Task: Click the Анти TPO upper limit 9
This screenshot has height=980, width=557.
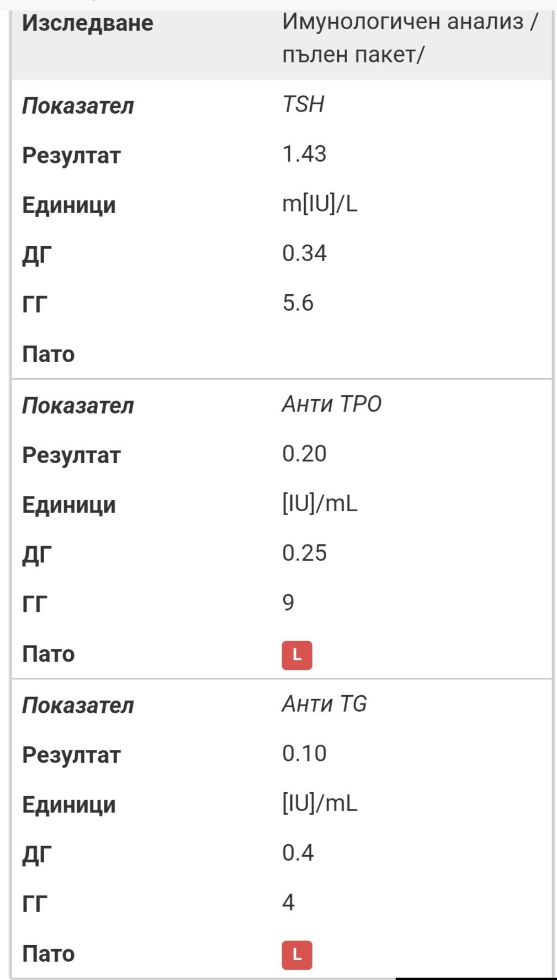Action: [288, 602]
